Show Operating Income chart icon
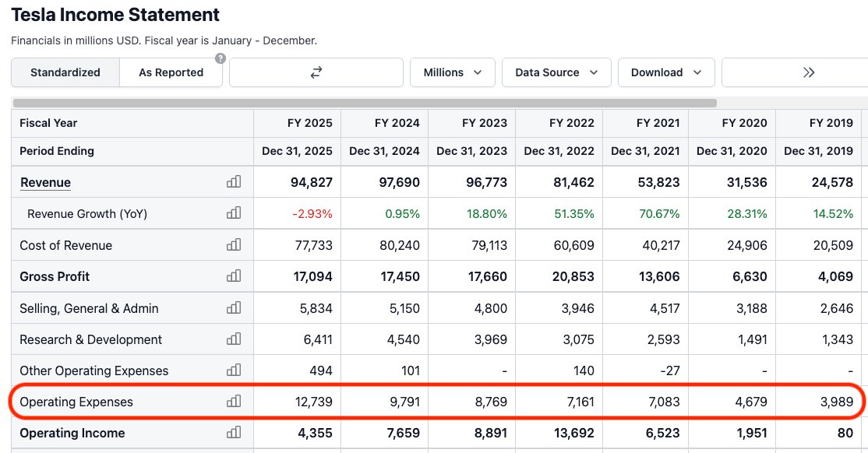The image size is (868, 453). coord(233,433)
